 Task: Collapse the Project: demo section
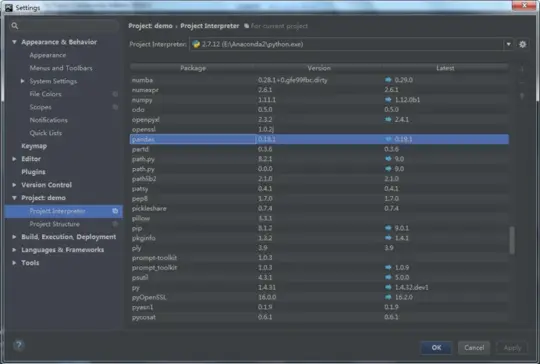point(14,198)
